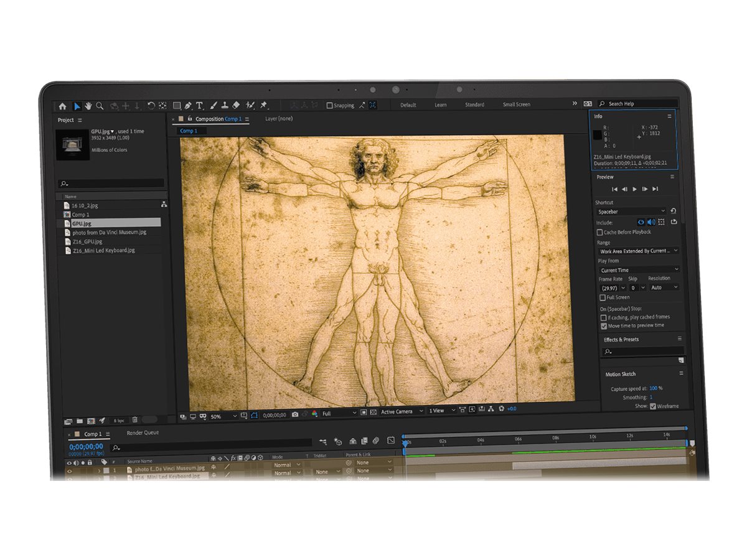Switch to the Default workspace

(x=408, y=105)
